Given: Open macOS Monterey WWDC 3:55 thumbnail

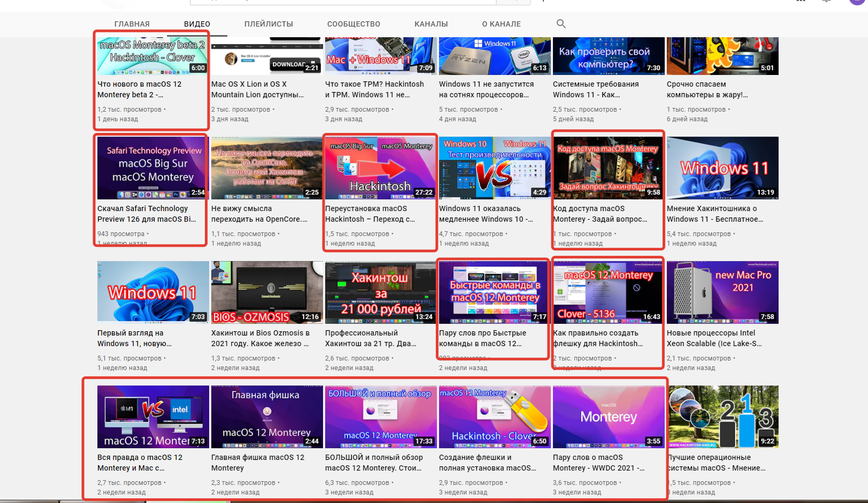Looking at the screenshot, I should (x=609, y=417).
